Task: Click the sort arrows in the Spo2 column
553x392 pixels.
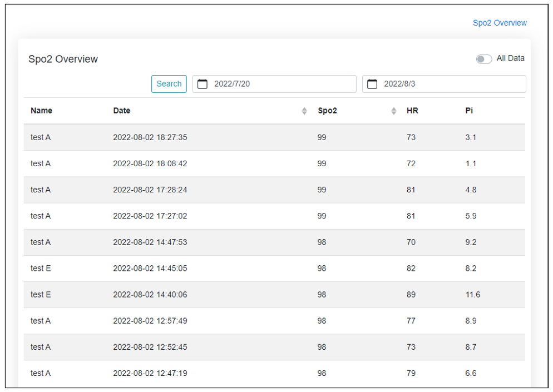Action: pyautogui.click(x=394, y=111)
